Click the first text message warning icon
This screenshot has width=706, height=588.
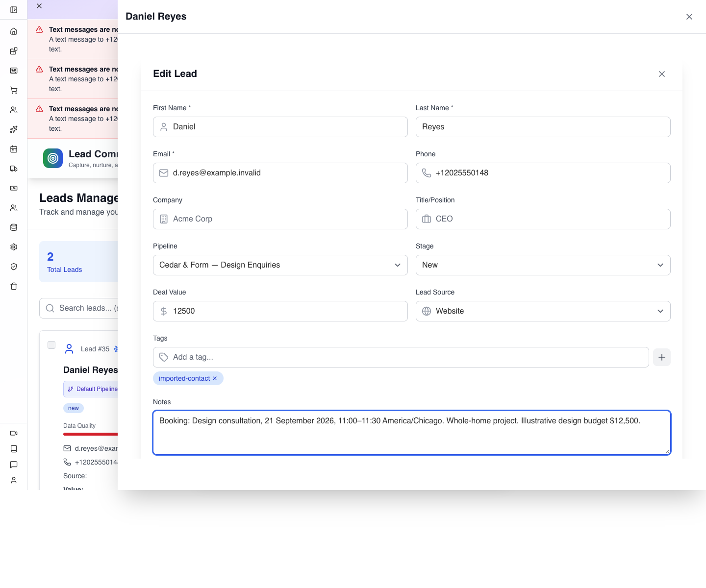pos(39,29)
